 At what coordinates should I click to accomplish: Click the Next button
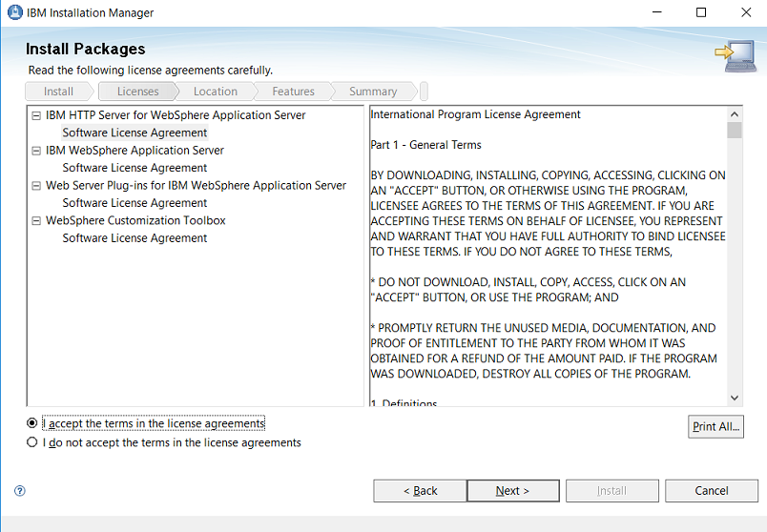pyautogui.click(x=513, y=490)
